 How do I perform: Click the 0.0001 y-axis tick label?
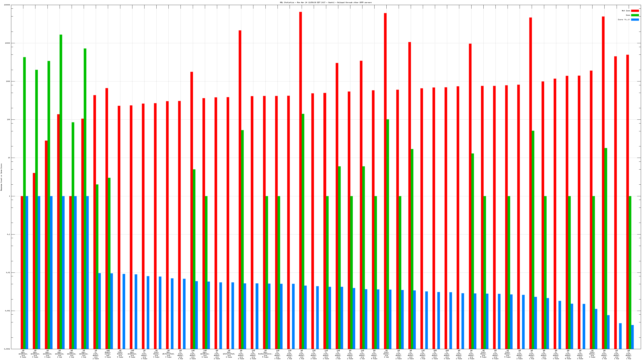point(7,349)
